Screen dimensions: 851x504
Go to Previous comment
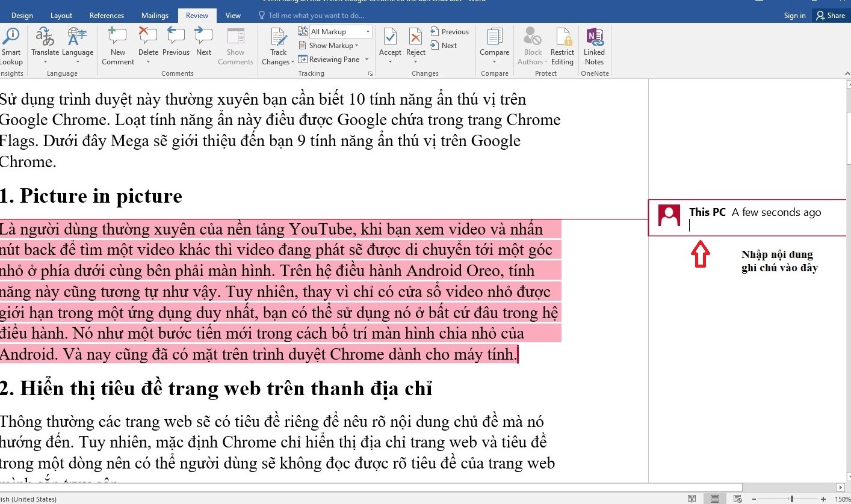(176, 42)
